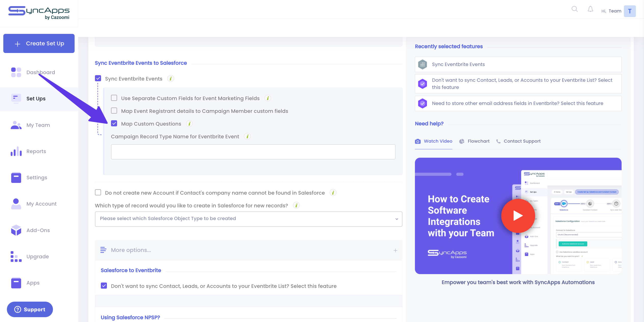Check Do not create new Account checkbox
Viewport: 644px width, 322px height.
tap(98, 193)
